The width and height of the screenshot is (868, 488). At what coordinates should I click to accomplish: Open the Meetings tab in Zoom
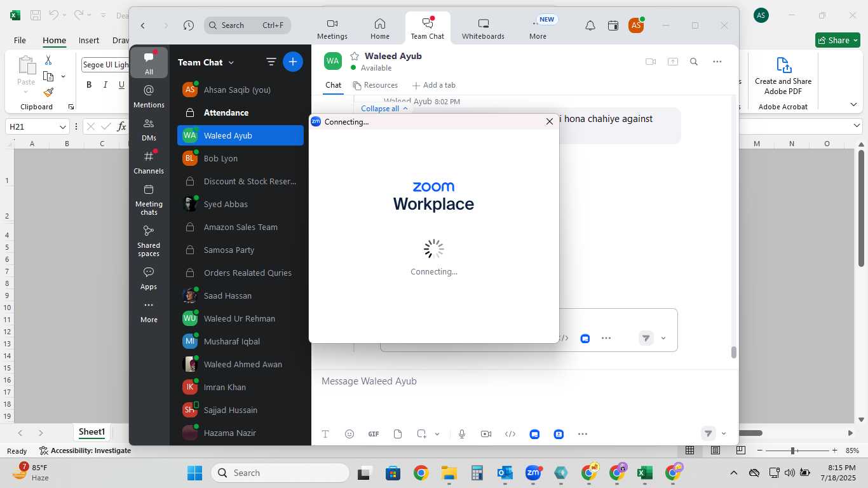[x=332, y=29]
